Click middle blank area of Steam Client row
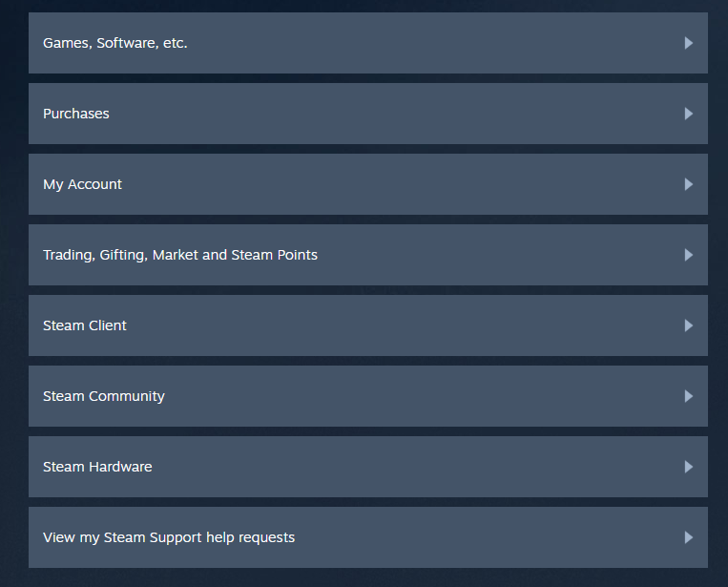Image resolution: width=728 pixels, height=587 pixels. [368, 325]
